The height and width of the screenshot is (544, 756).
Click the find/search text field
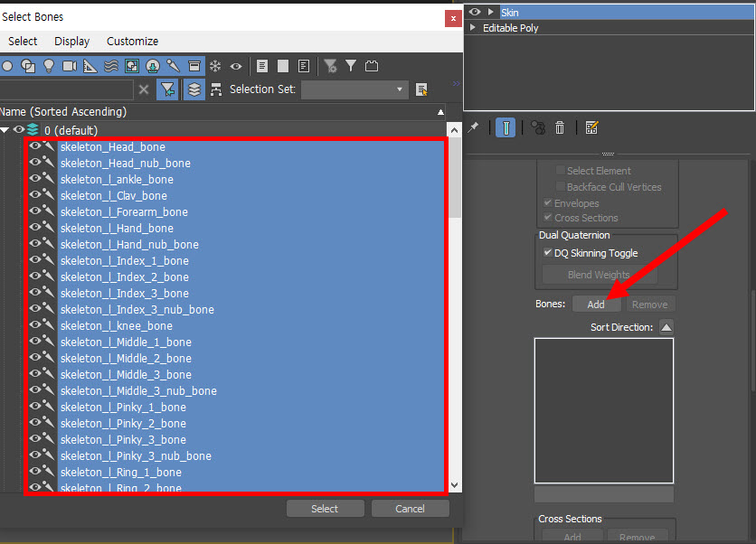coord(66,89)
